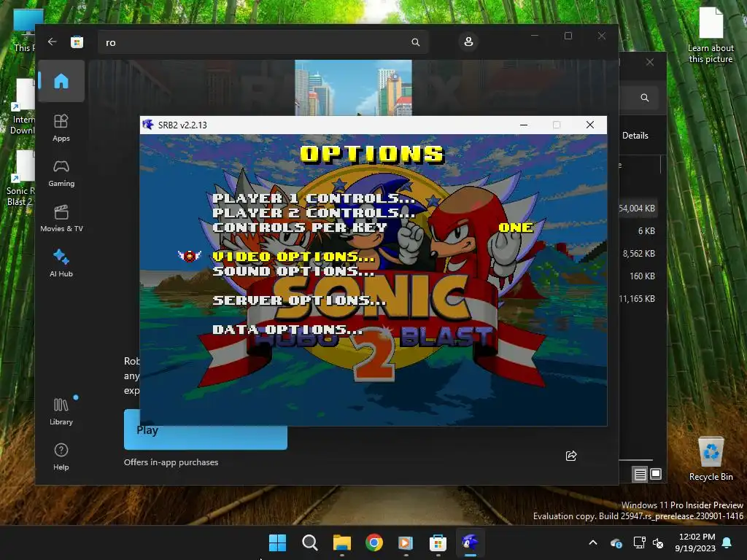This screenshot has height=560, width=747.
Task: Select Player 1 Controls in SRB2 options
Action: point(314,198)
